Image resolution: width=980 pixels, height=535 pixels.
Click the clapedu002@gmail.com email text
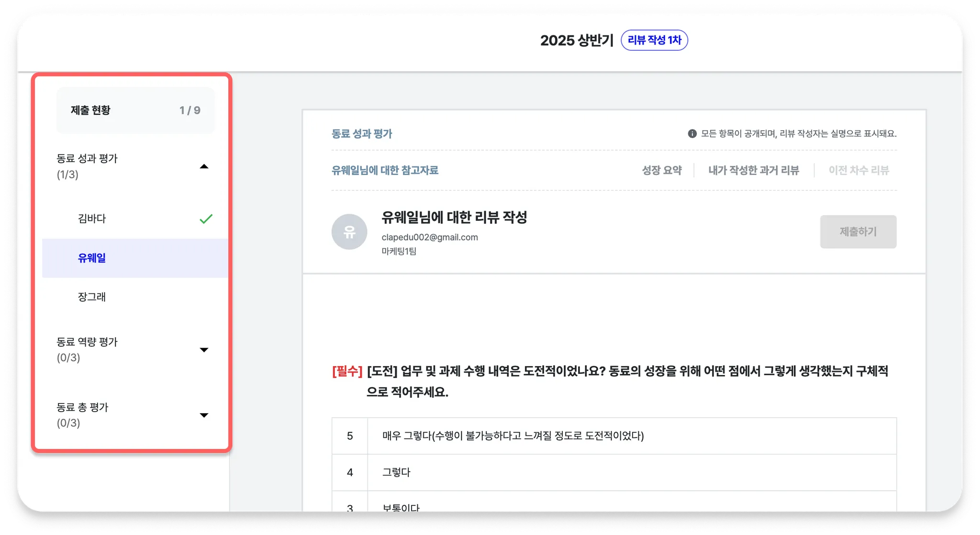point(429,237)
